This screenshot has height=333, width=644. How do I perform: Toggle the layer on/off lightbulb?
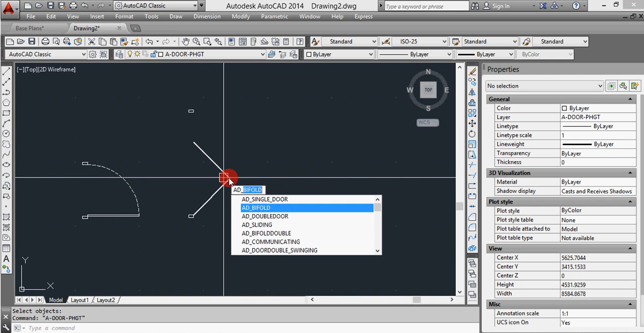[130, 54]
